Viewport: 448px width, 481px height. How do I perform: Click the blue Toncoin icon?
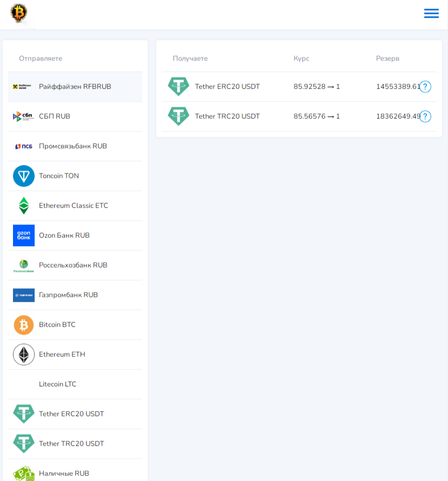[x=24, y=176]
